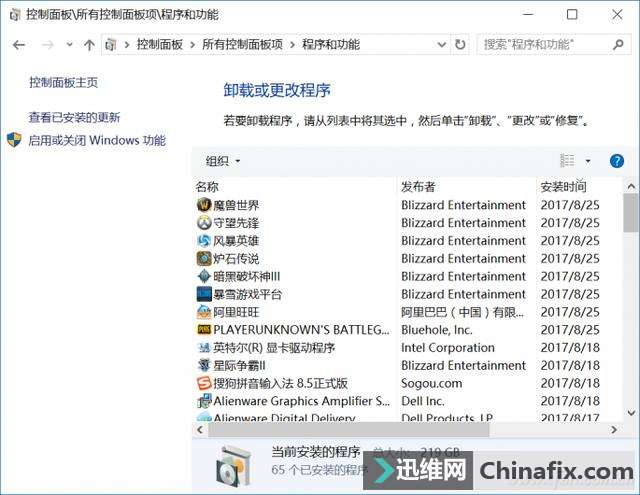The width and height of the screenshot is (640, 495).
Task: Click the 暗黑破坏神III program name
Action: pyautogui.click(x=247, y=276)
